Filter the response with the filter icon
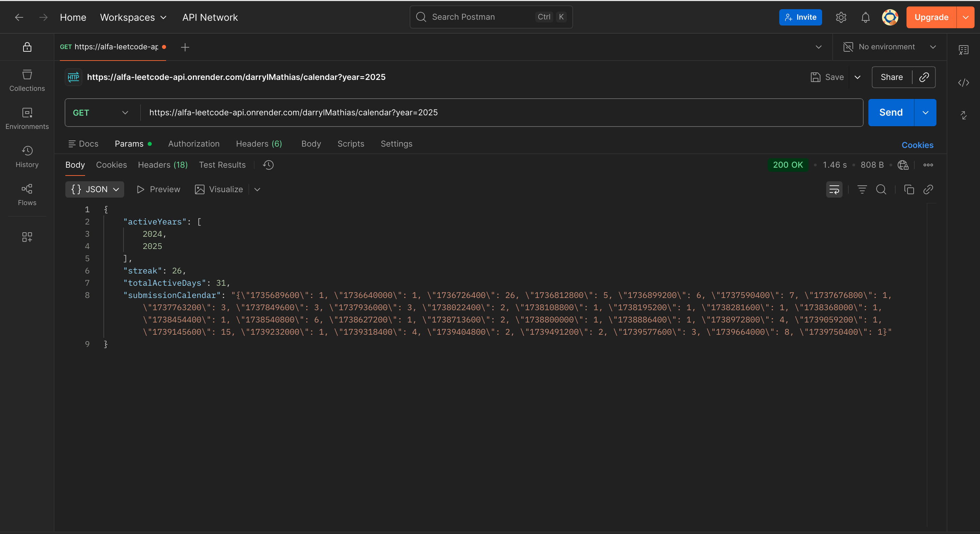980x534 pixels. tap(862, 189)
